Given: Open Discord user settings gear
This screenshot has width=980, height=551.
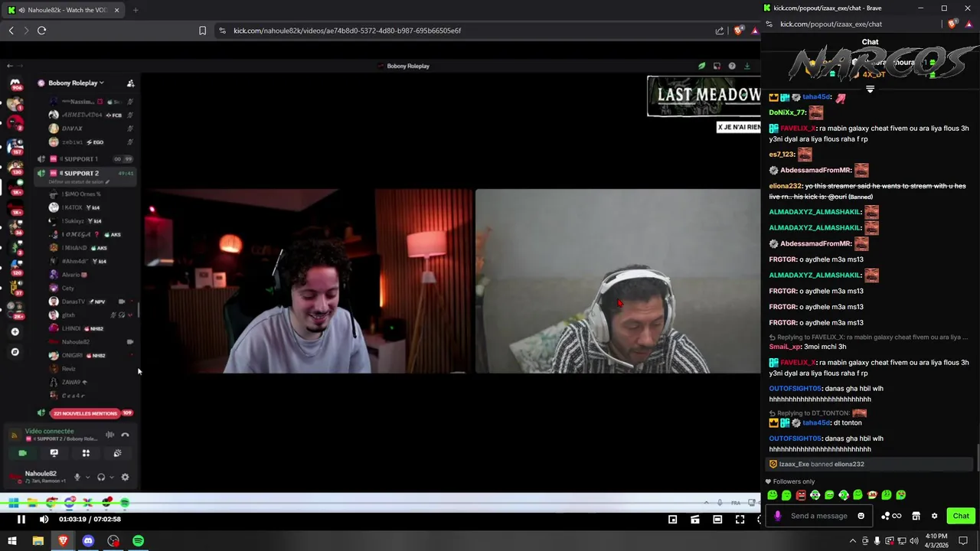Looking at the screenshot, I should pos(125,478).
